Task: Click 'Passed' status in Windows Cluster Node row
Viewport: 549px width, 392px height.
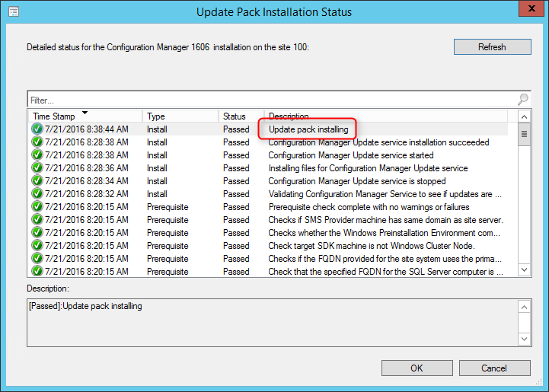Action: (236, 246)
